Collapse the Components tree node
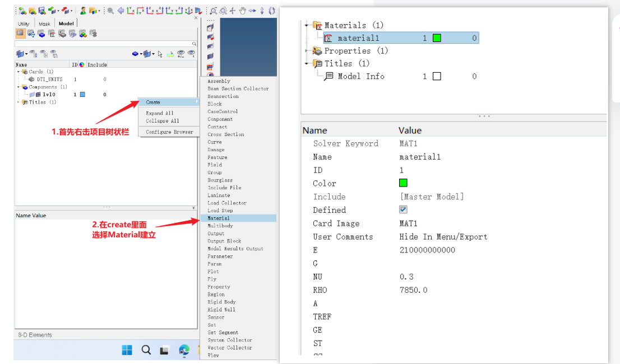The image size is (620, 364). tap(18, 87)
